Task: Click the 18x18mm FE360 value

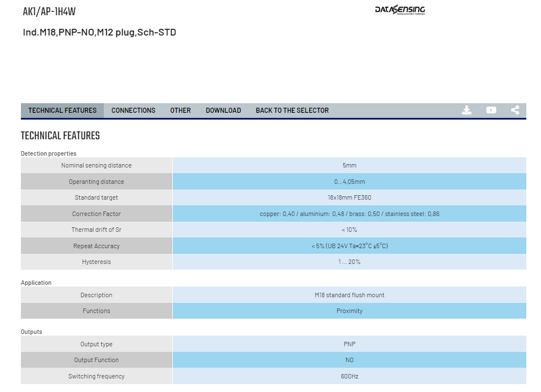Action: (x=350, y=198)
